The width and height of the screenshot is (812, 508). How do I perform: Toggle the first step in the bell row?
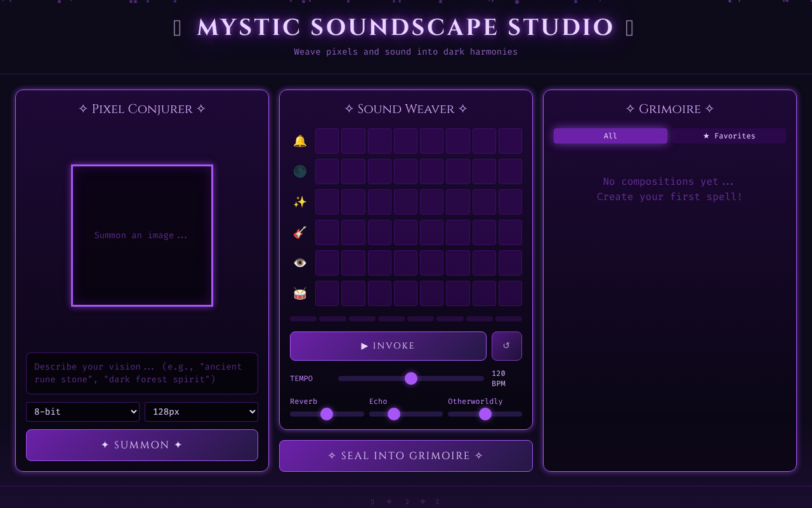point(327,141)
